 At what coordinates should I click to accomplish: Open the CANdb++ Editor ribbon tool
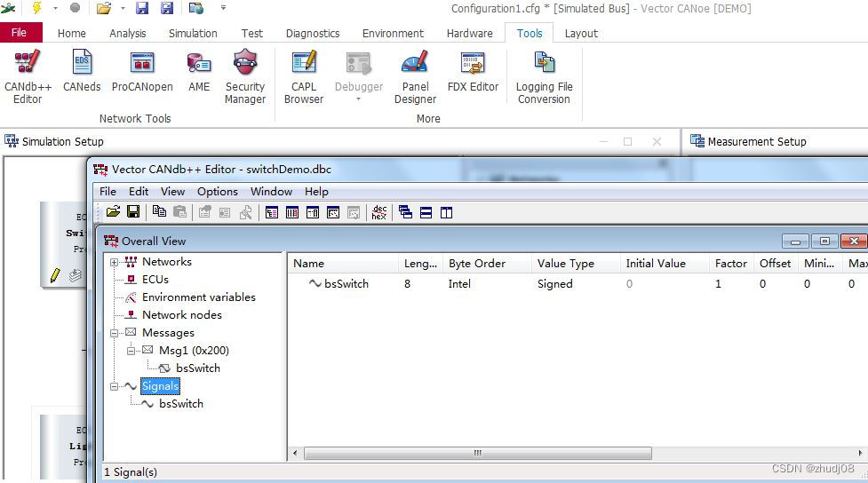(x=28, y=76)
